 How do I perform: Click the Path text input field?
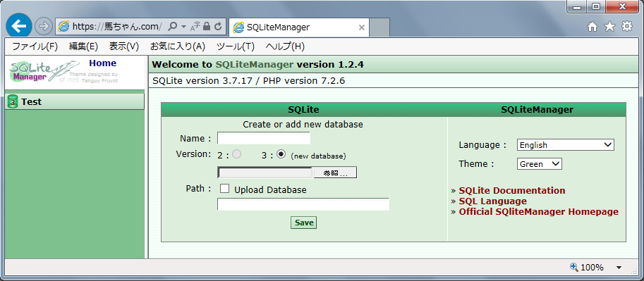click(x=303, y=204)
